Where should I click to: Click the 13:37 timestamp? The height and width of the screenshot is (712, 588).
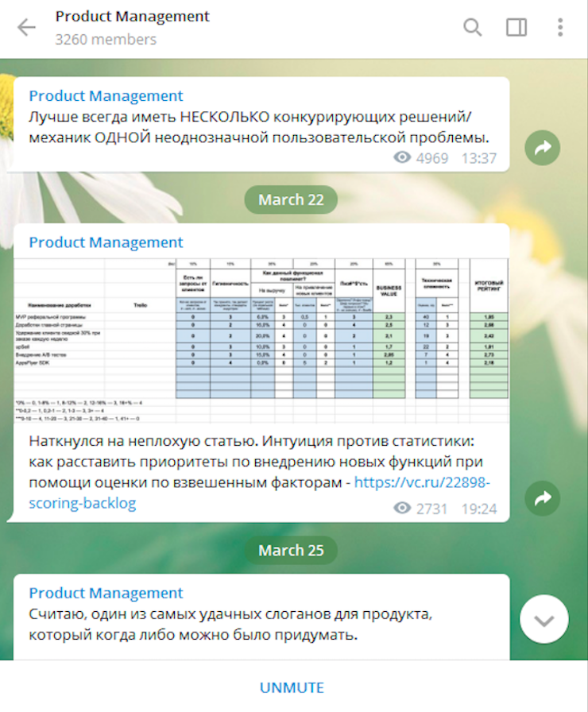479,158
